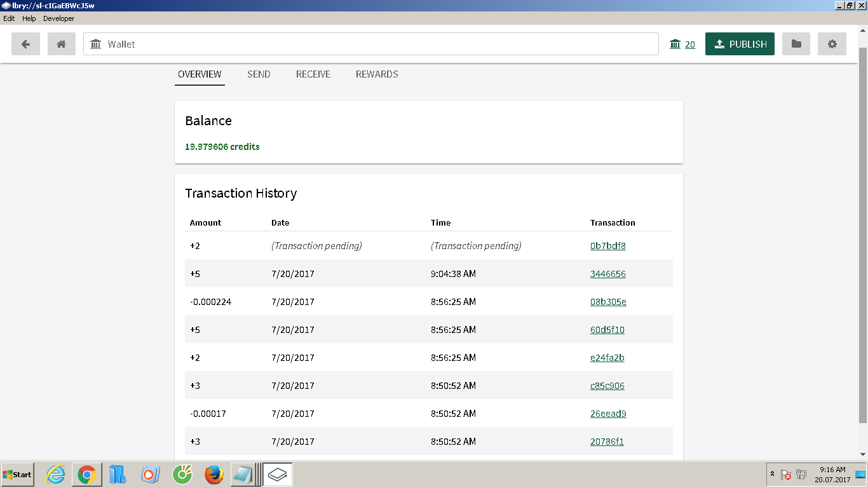Click the Wallet address bar field
The height and width of the screenshot is (488, 868).
tap(370, 44)
